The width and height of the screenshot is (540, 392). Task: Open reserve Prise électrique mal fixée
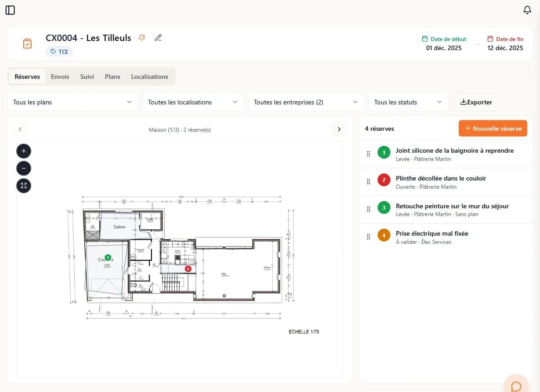coord(446,237)
